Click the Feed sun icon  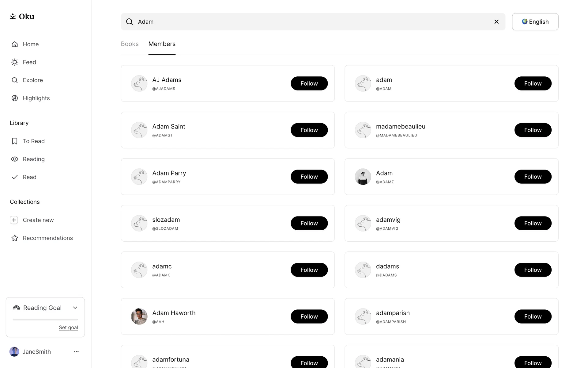14,62
